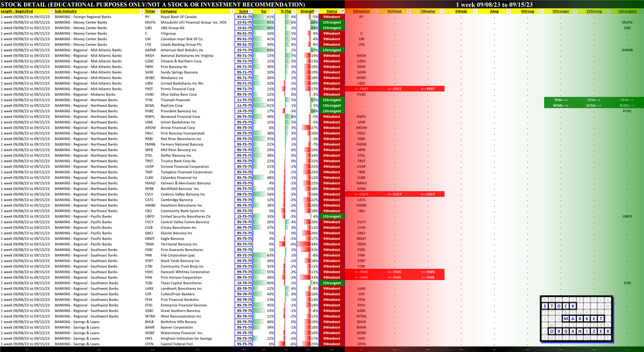The width and height of the screenshot is (644, 352).
Task: Open the 5yr column filter arrow
Action: click(x=272, y=11)
